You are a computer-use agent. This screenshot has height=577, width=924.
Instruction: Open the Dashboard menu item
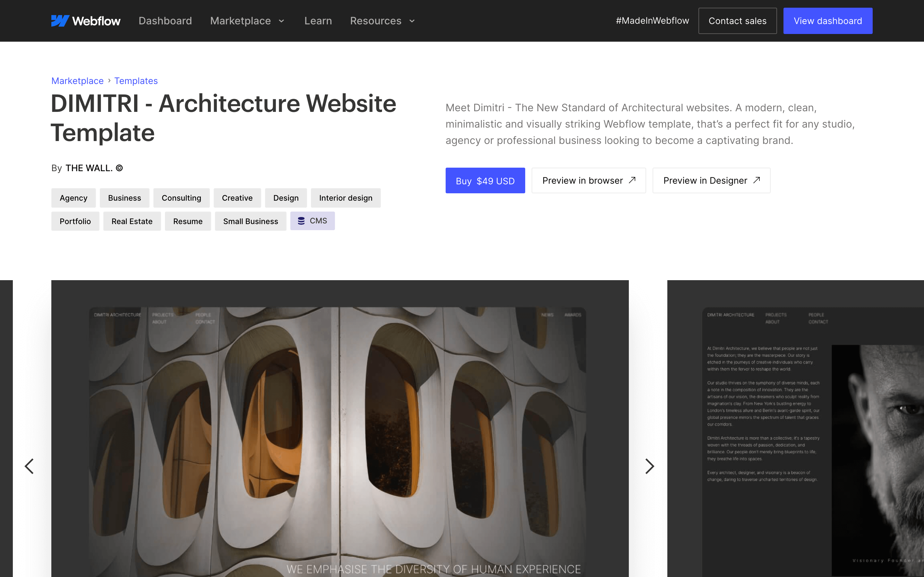pyautogui.click(x=165, y=21)
